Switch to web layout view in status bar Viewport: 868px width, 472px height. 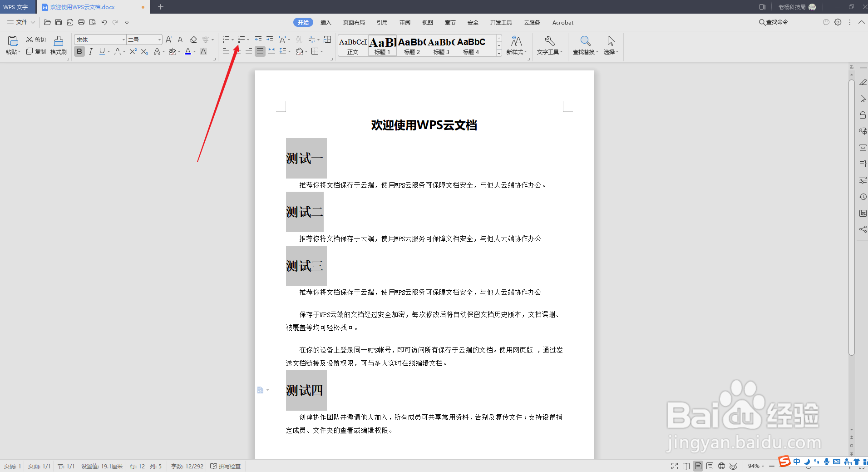(722, 466)
